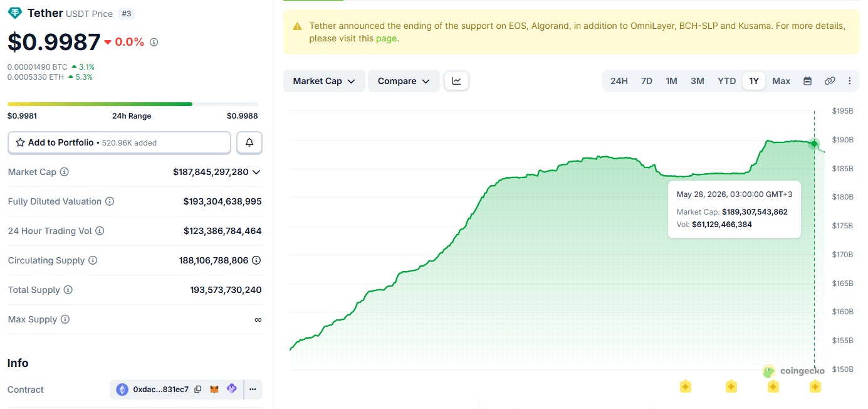Copy the contract address 0xdac...831ec7
Screen dimensions: 868x409
click(x=198, y=390)
